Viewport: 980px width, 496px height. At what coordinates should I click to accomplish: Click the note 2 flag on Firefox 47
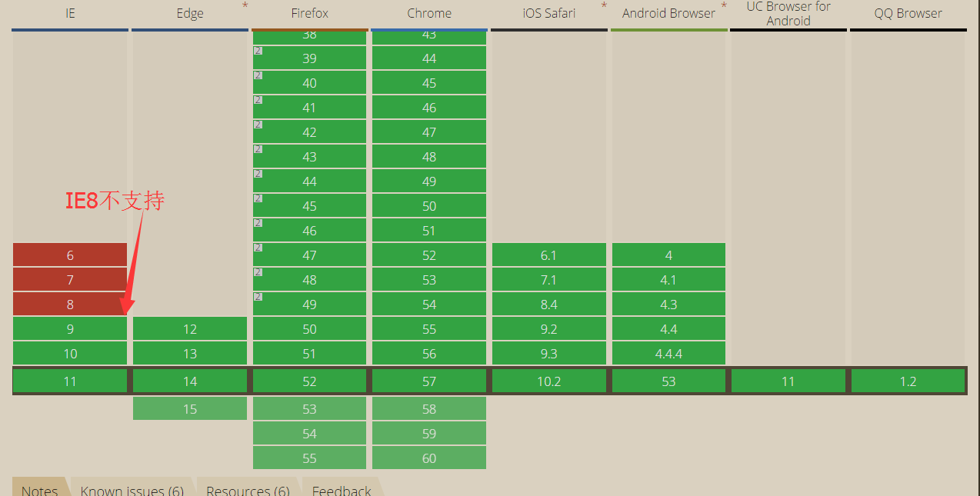click(258, 248)
